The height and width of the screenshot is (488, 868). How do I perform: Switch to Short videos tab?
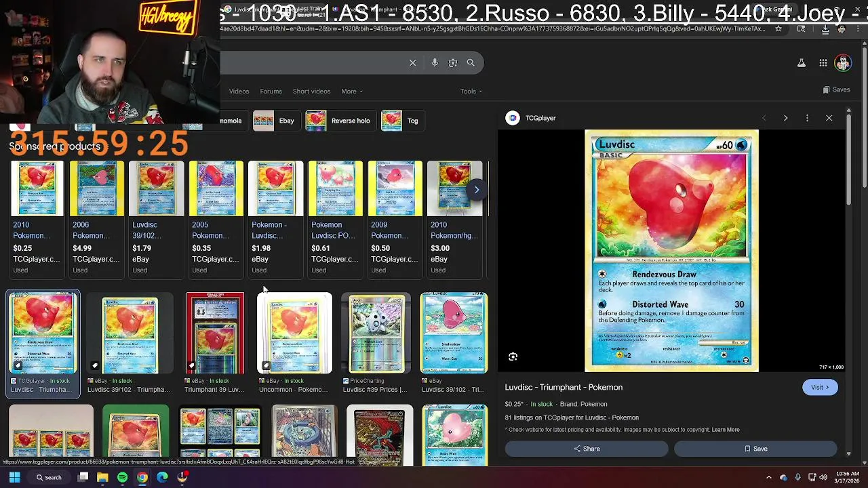(311, 91)
